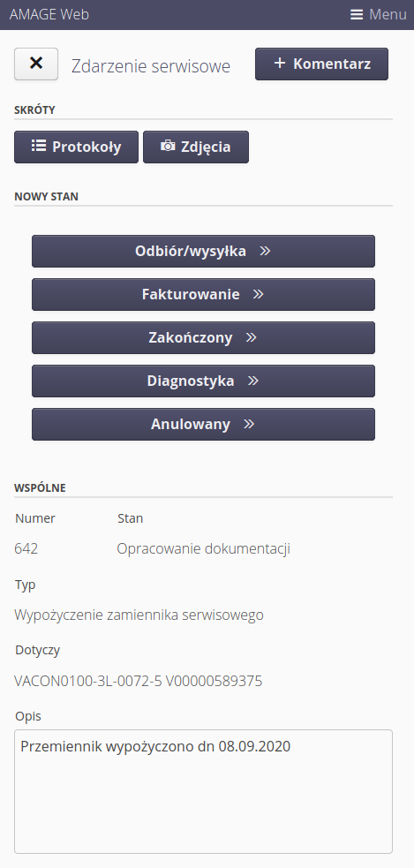Mark the event as Zakończony
414x868 pixels.
tap(204, 337)
